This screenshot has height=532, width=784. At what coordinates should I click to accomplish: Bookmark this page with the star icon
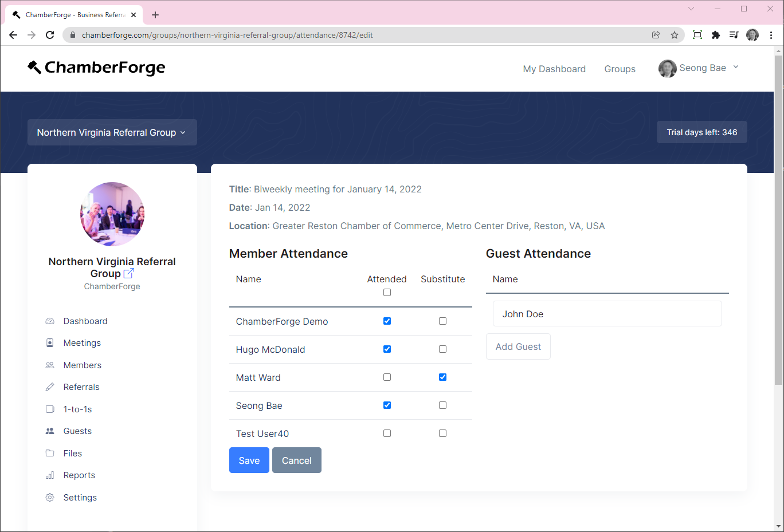point(675,35)
